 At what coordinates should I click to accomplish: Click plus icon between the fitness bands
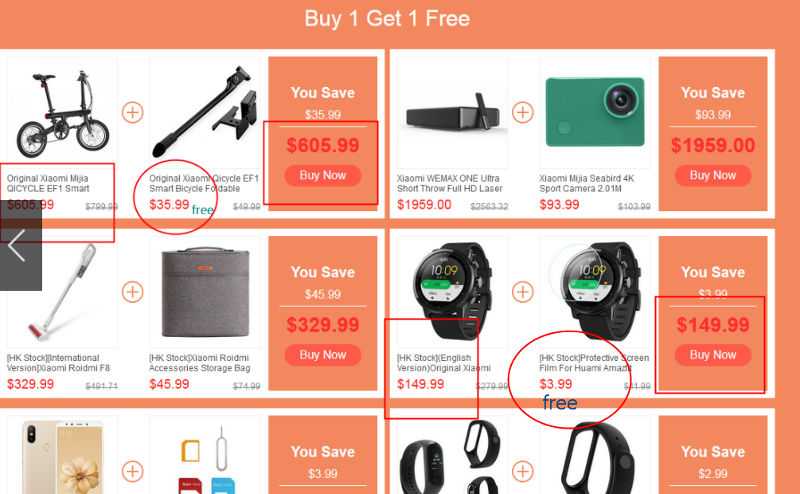point(523,472)
